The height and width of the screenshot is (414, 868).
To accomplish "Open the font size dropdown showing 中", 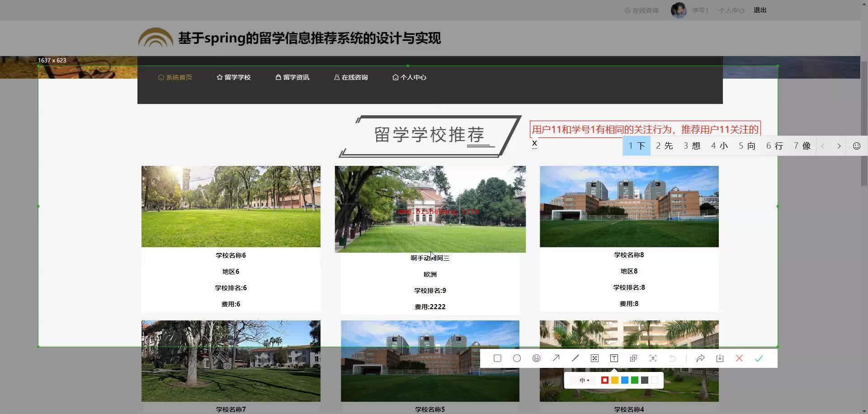I will point(584,381).
